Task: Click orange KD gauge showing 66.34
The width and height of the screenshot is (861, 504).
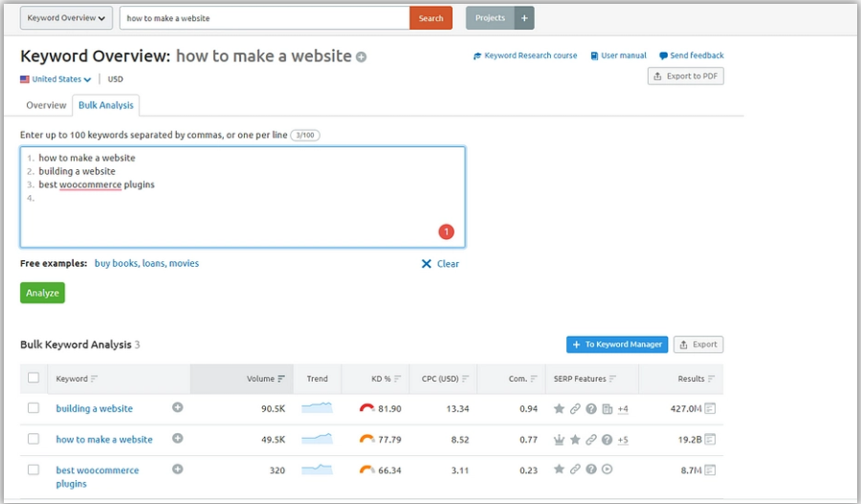Action: pos(366,470)
